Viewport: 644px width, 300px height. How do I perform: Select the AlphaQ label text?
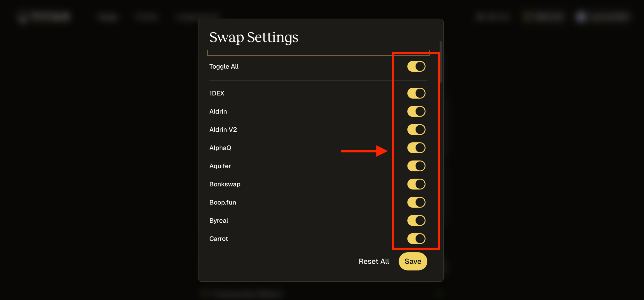[x=220, y=148]
